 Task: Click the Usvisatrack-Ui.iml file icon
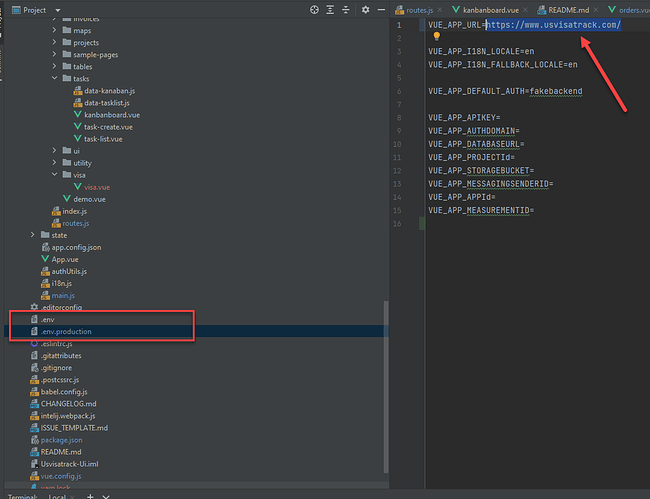point(34,464)
